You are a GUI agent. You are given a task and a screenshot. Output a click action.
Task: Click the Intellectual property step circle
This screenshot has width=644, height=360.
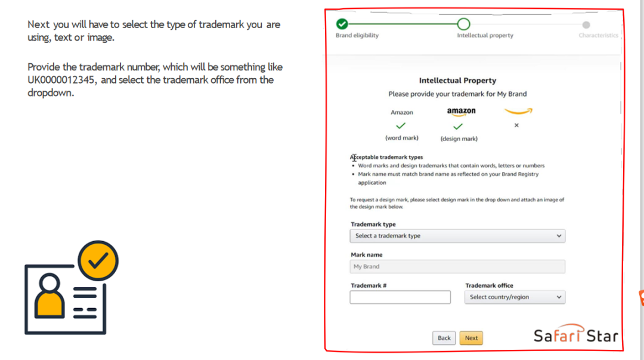click(463, 24)
